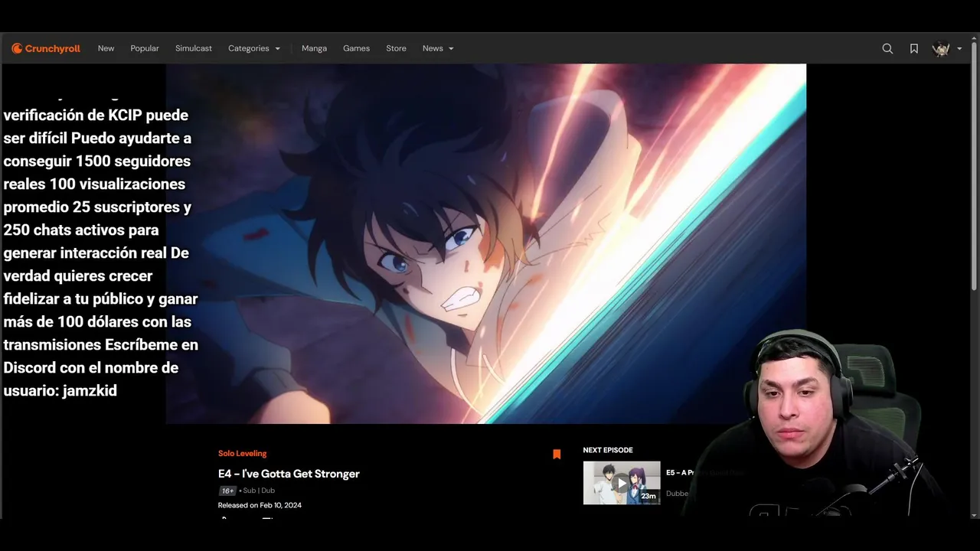Toggle the orange watchlist bookmark for this episode
Viewport: 980px width, 551px height.
coord(557,454)
